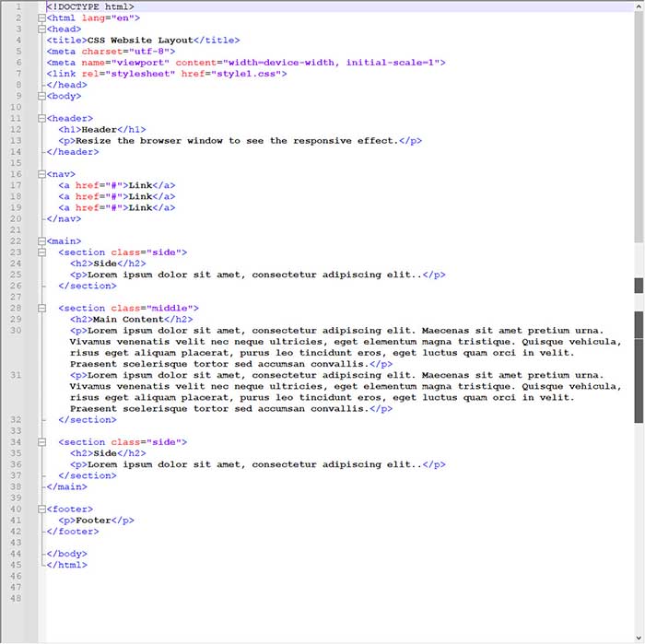
Task: Click the vertical scrollbar thumb
Action: [639, 127]
